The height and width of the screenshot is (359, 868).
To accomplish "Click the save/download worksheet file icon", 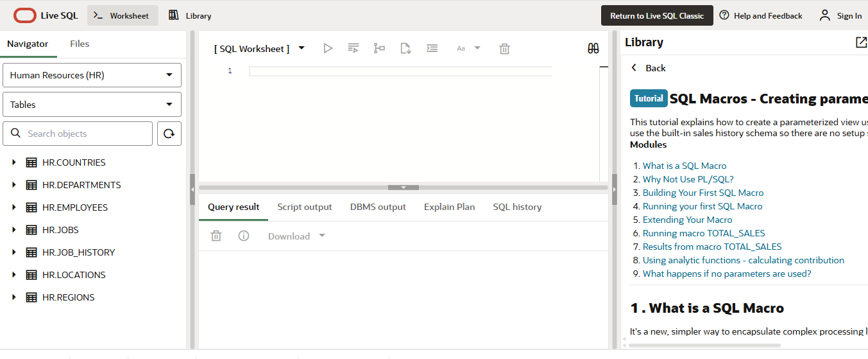I will [x=405, y=48].
